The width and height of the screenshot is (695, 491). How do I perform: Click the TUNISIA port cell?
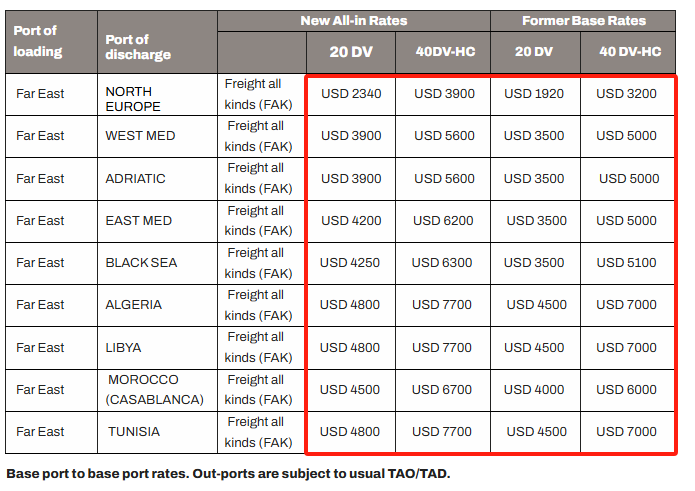pos(157,432)
